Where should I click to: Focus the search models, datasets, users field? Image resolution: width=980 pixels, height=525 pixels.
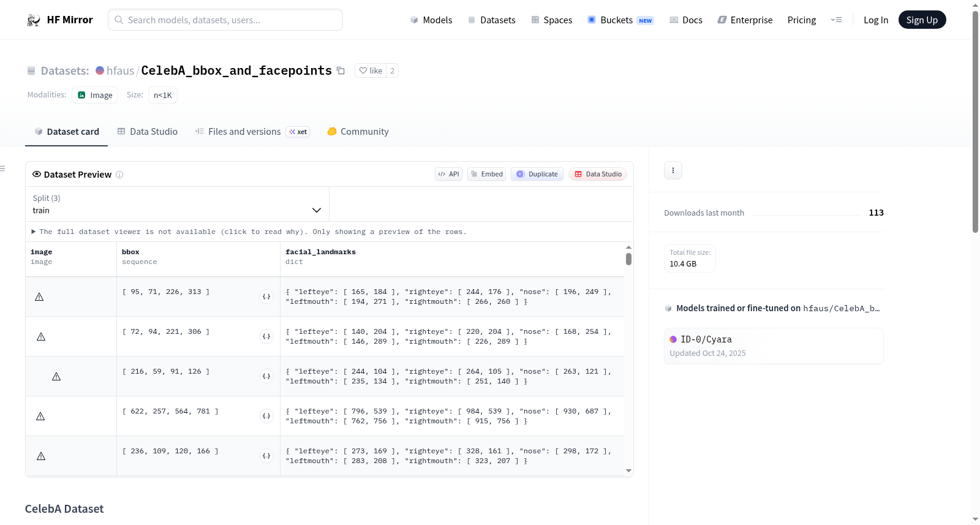pyautogui.click(x=225, y=20)
